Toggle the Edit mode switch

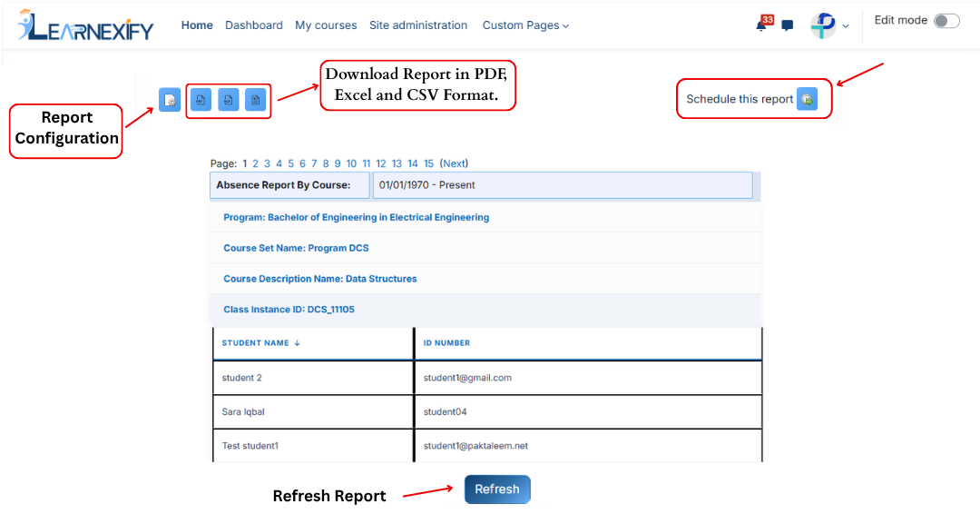(x=946, y=21)
